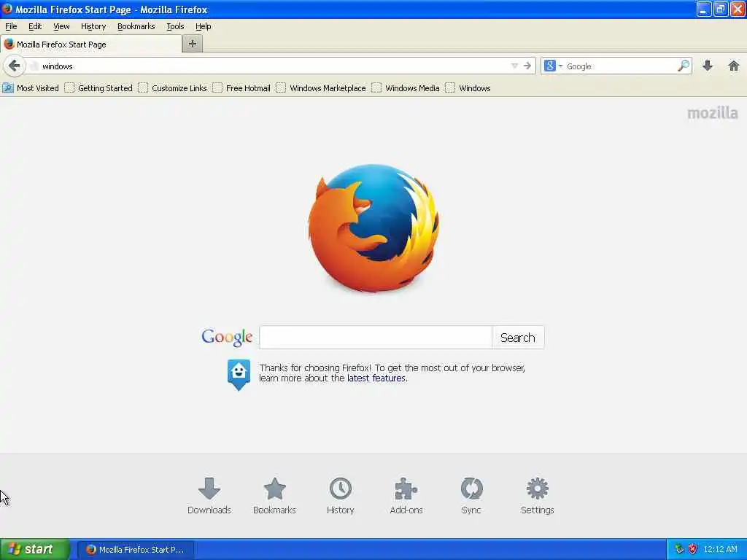The width and height of the screenshot is (747, 560).
Task: Click the Google logo on start page
Action: [x=227, y=337]
